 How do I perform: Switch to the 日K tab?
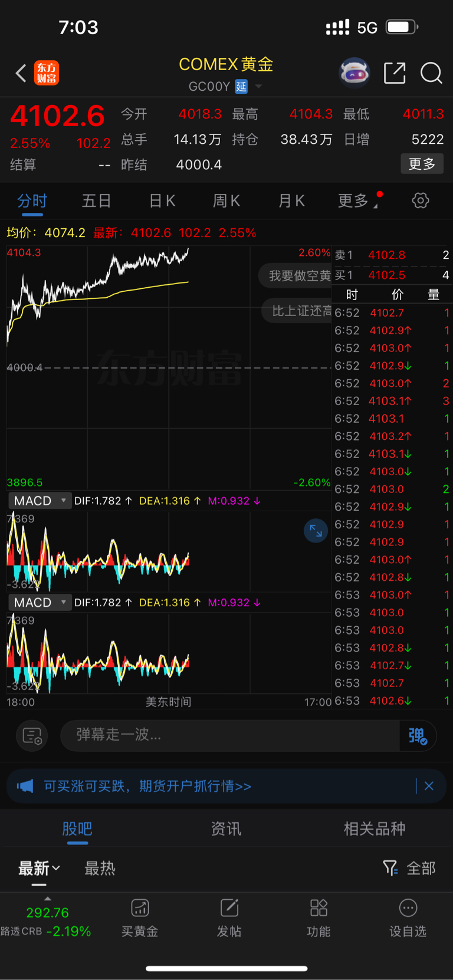pos(162,201)
